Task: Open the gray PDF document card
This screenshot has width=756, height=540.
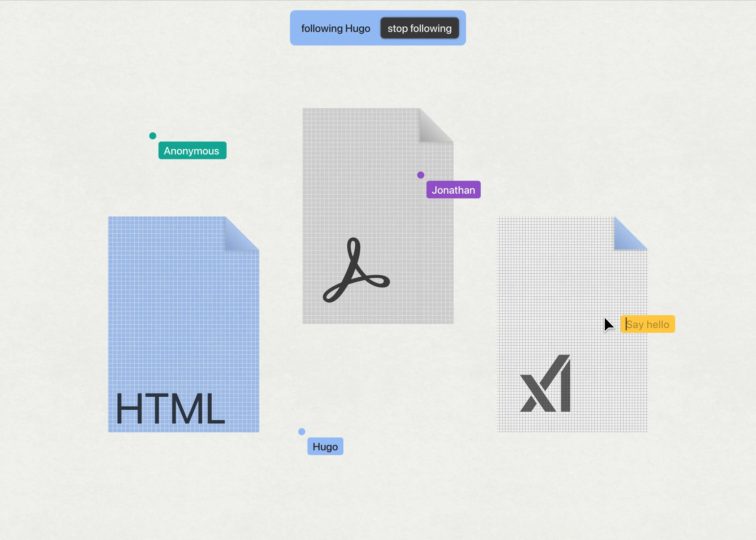Action: [378, 216]
